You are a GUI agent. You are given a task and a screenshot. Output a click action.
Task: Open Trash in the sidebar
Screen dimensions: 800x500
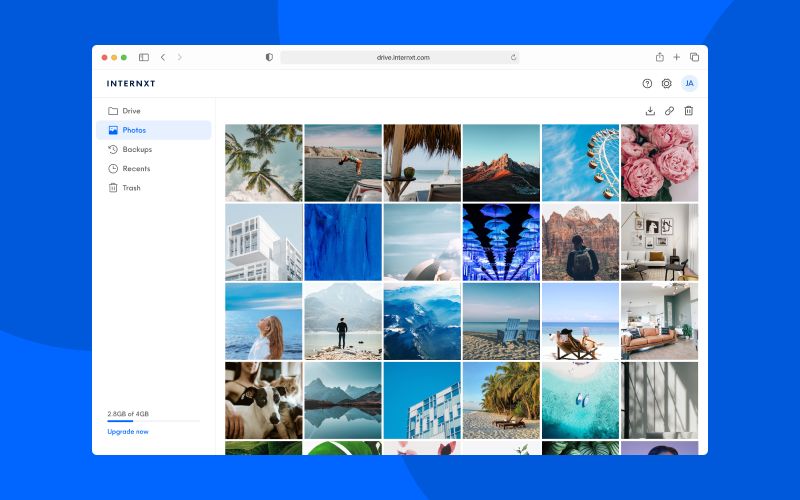pos(154,188)
